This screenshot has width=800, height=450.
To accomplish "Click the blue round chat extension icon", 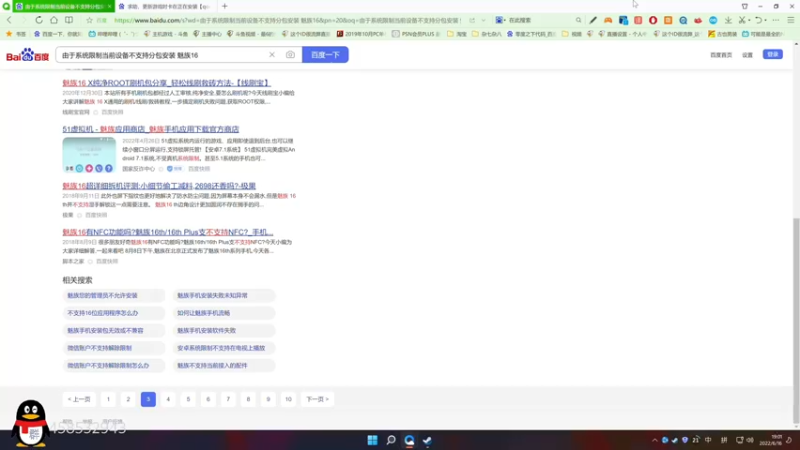I will (713, 20).
